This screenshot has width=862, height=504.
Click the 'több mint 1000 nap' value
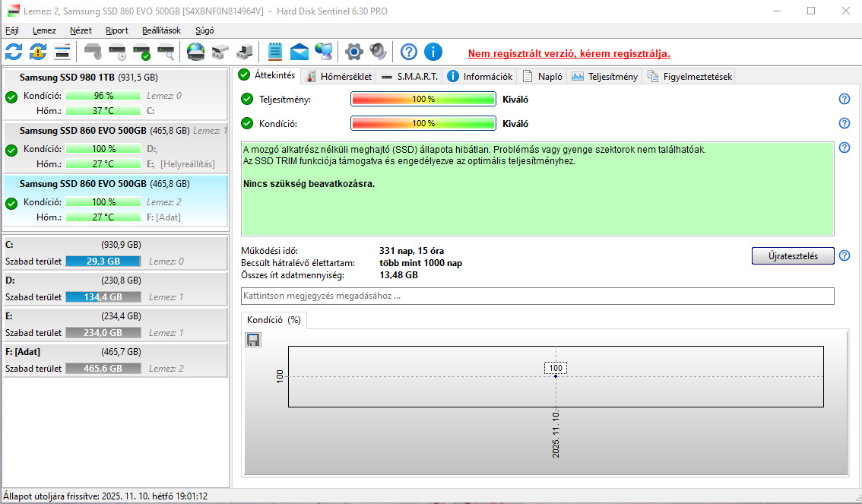pyautogui.click(x=421, y=263)
